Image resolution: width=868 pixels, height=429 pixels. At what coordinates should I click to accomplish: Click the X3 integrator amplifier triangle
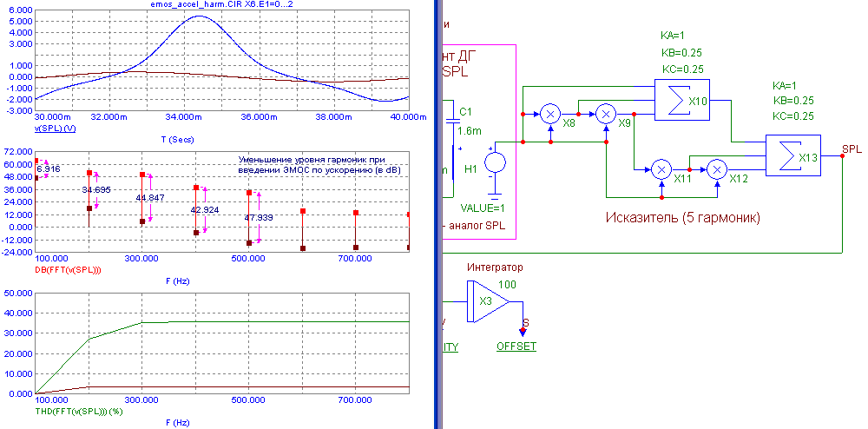coord(488,301)
